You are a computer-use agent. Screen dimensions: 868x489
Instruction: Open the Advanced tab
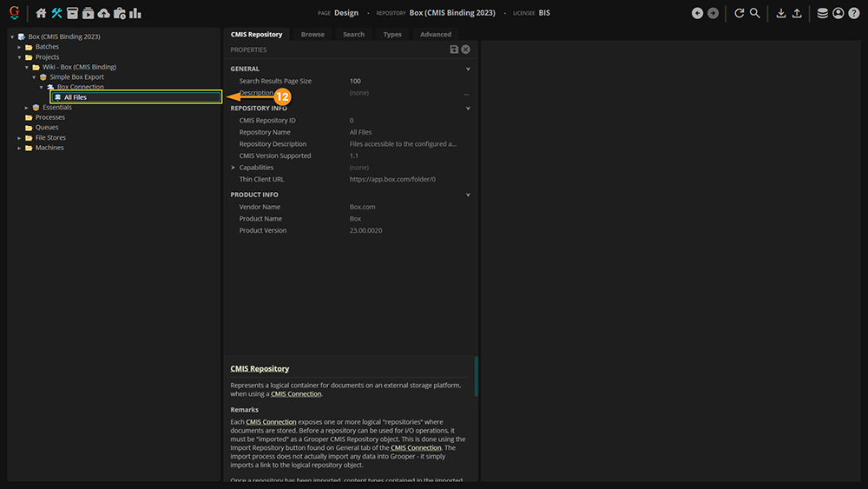point(436,35)
